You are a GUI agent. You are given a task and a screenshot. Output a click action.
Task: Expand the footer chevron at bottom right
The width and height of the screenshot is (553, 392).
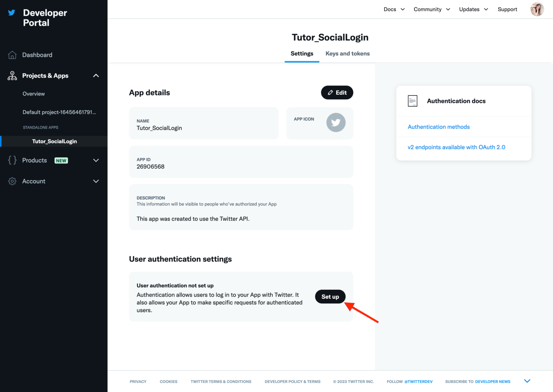pos(527,380)
